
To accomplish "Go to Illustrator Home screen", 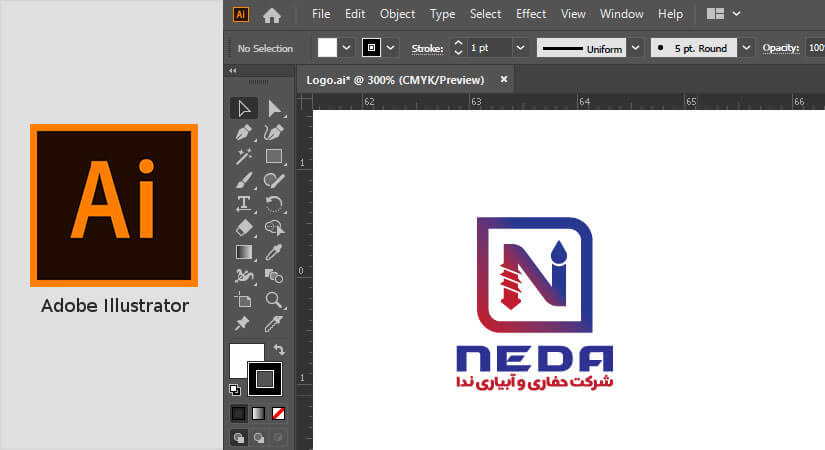I will click(272, 15).
